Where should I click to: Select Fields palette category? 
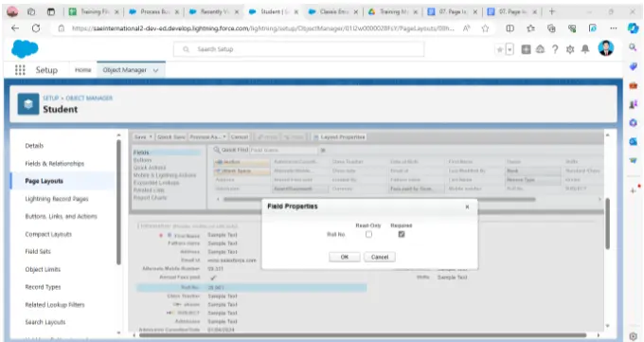(x=141, y=153)
